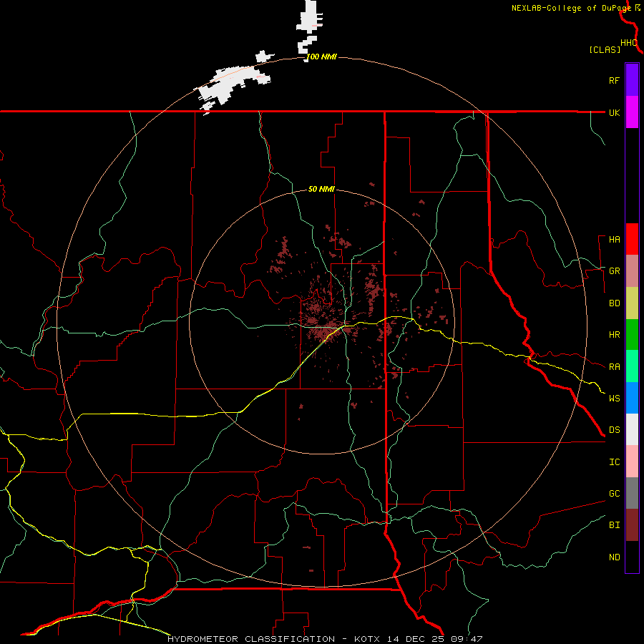The width and height of the screenshot is (644, 644).
Task: Click the UK magenta legend swatch
Action: tap(632, 112)
